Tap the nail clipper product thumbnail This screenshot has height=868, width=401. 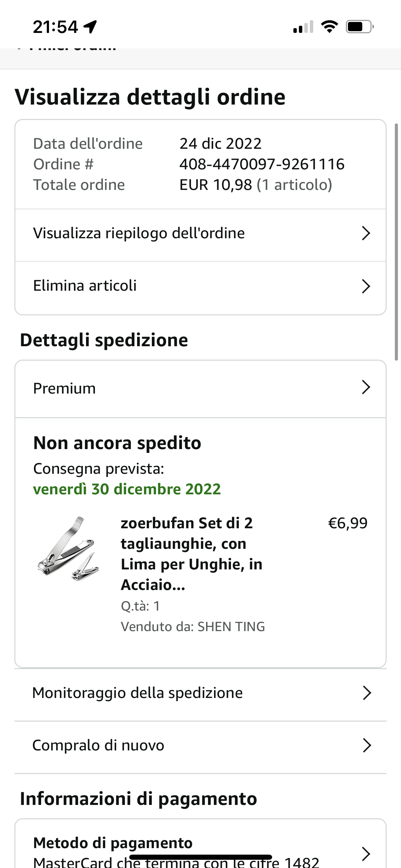pyautogui.click(x=68, y=548)
